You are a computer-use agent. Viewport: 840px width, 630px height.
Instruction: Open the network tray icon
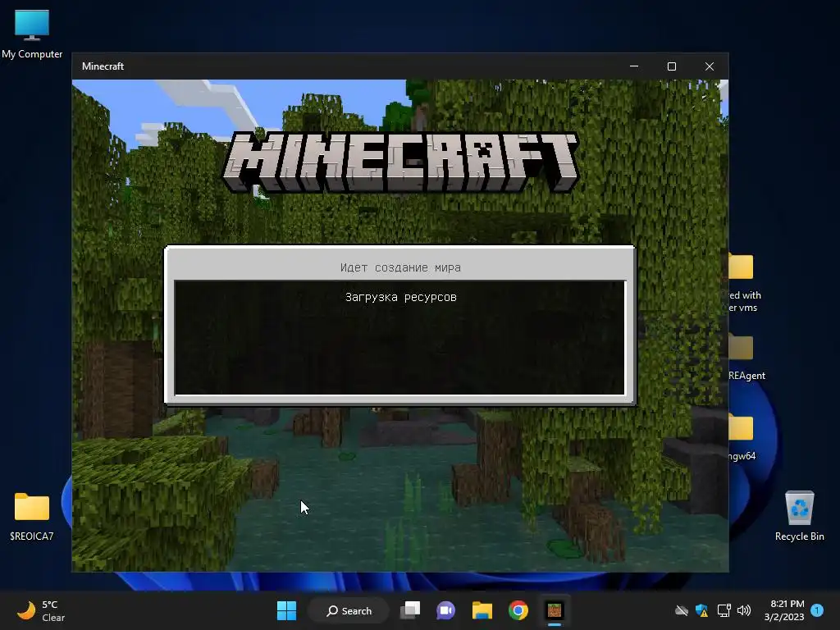[x=724, y=610]
